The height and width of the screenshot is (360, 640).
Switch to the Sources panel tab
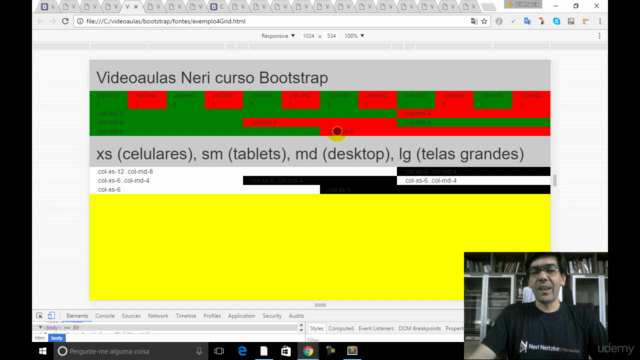(x=131, y=316)
